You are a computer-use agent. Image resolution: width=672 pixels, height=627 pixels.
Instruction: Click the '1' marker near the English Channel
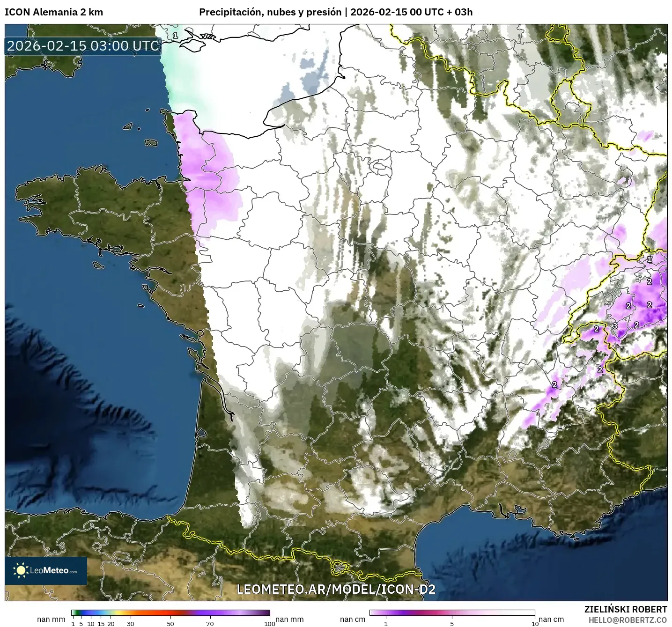click(x=175, y=35)
